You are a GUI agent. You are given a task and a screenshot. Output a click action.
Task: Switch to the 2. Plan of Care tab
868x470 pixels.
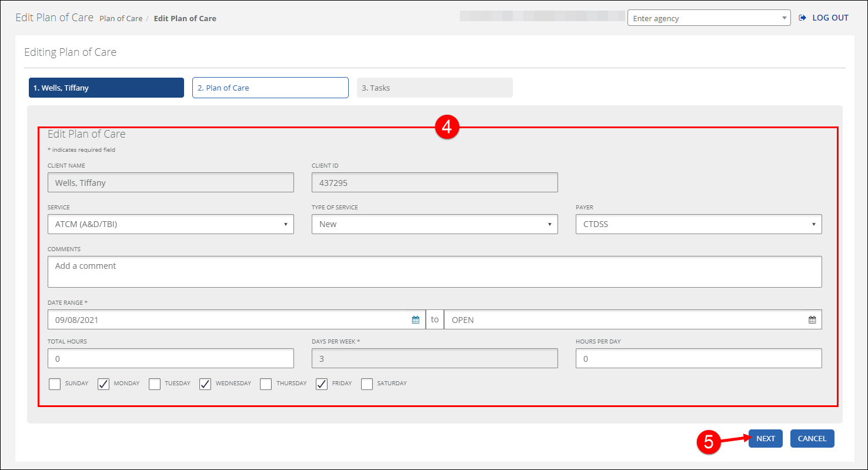271,88
